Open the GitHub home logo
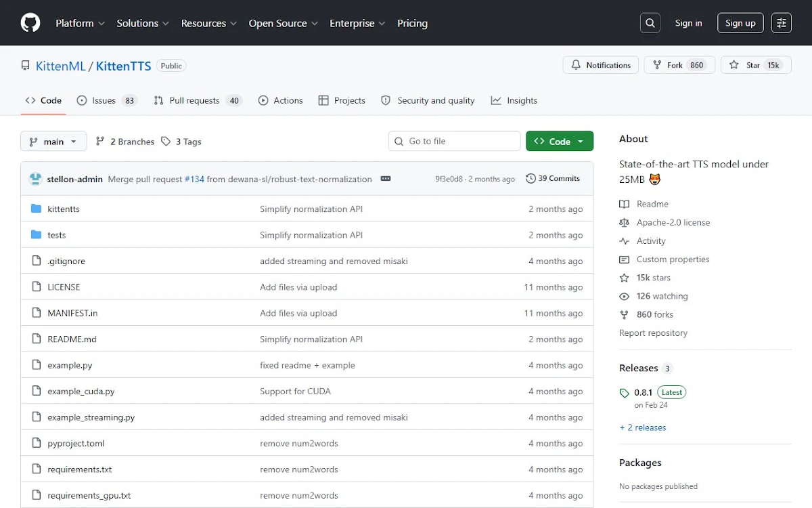Image resolution: width=812 pixels, height=508 pixels. 30,23
